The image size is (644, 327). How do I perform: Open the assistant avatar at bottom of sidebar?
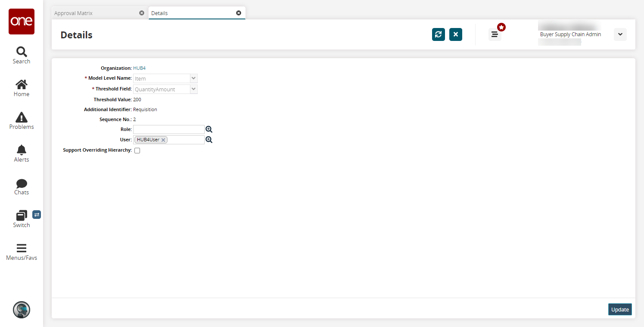[22, 310]
